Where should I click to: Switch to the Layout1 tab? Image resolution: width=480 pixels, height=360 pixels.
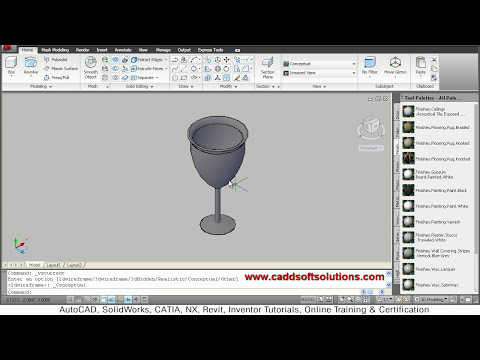click(53, 265)
